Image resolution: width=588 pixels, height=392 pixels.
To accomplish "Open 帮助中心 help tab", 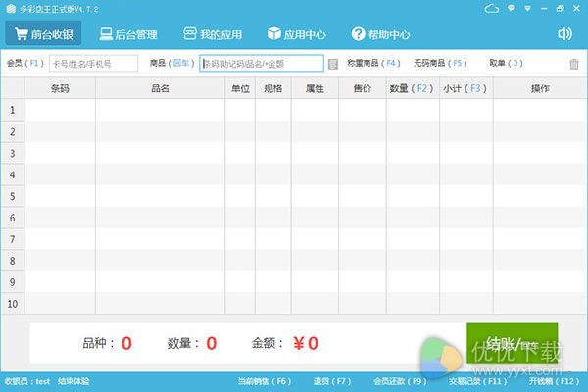I will pyautogui.click(x=380, y=34).
